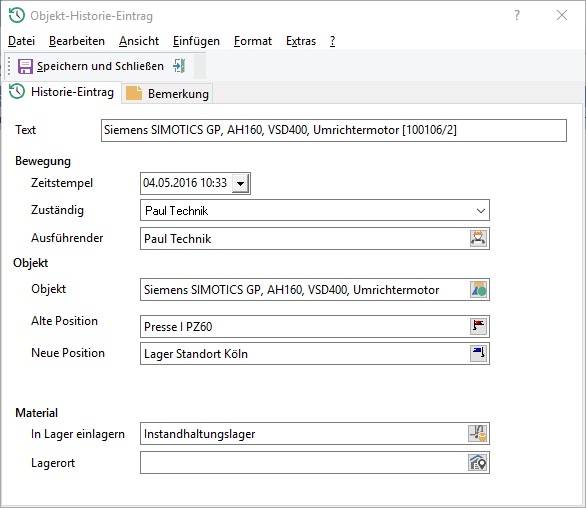Click the toolbar icon beside Speichern und Schließen

coord(179,66)
